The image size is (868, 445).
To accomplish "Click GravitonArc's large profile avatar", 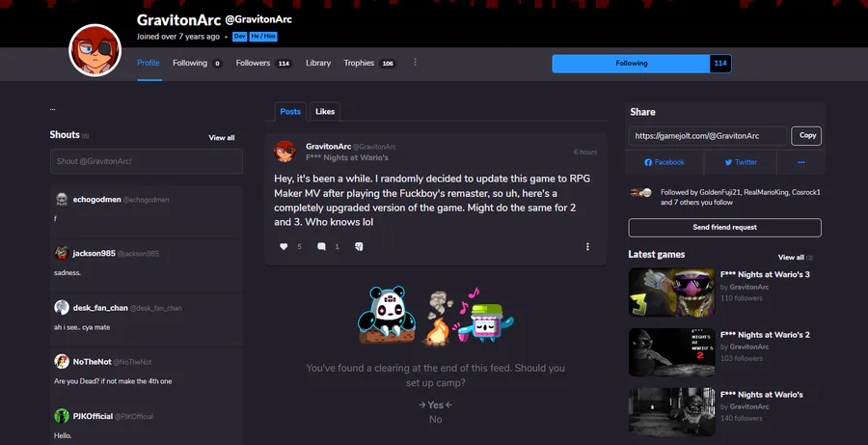I will coord(95,50).
